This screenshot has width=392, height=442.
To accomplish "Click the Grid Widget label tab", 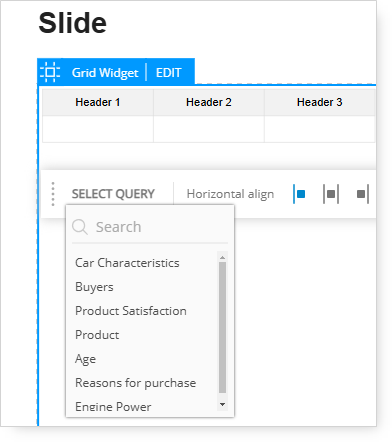I will pos(105,73).
